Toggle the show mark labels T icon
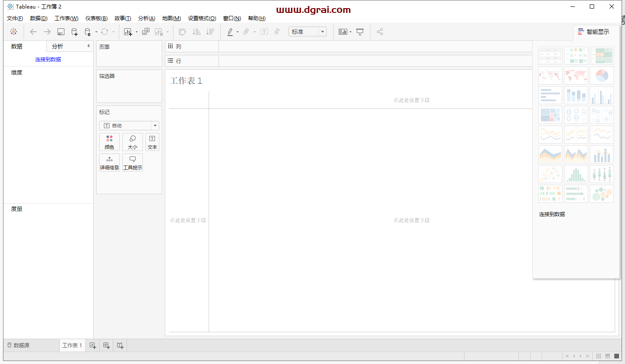The width and height of the screenshot is (625, 364). click(264, 32)
